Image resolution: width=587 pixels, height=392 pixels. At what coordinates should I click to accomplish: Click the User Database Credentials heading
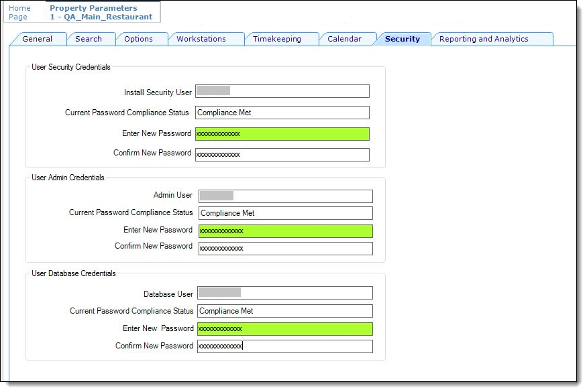pos(73,273)
